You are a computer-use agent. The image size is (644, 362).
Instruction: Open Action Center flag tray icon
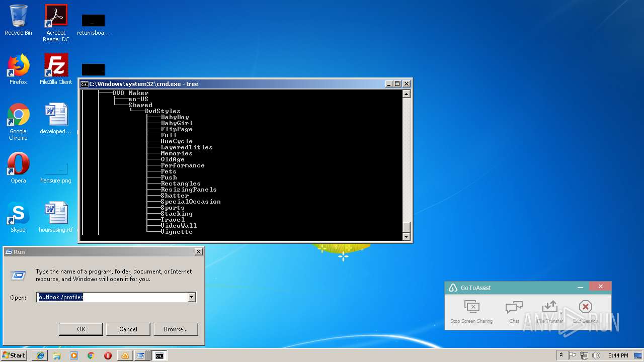572,355
